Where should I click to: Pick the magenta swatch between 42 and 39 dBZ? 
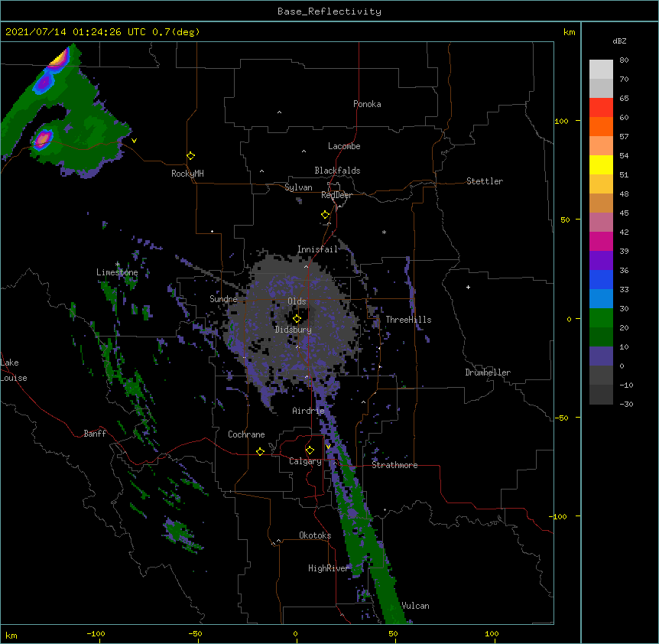[601, 241]
